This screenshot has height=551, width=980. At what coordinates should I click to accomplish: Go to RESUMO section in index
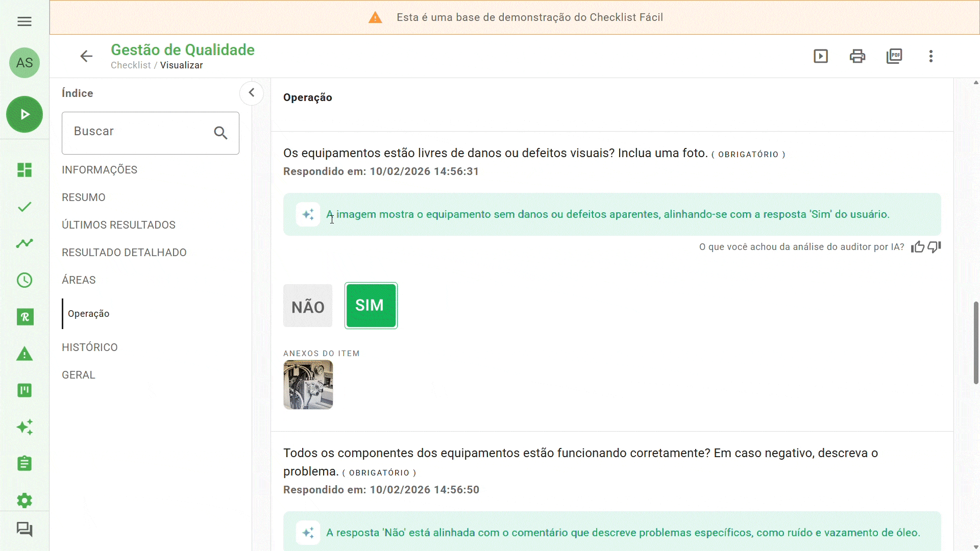point(84,197)
